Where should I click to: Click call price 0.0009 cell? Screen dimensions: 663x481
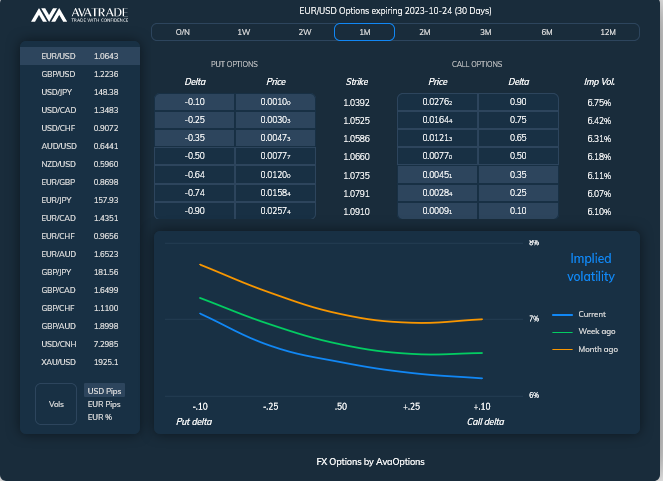438,211
